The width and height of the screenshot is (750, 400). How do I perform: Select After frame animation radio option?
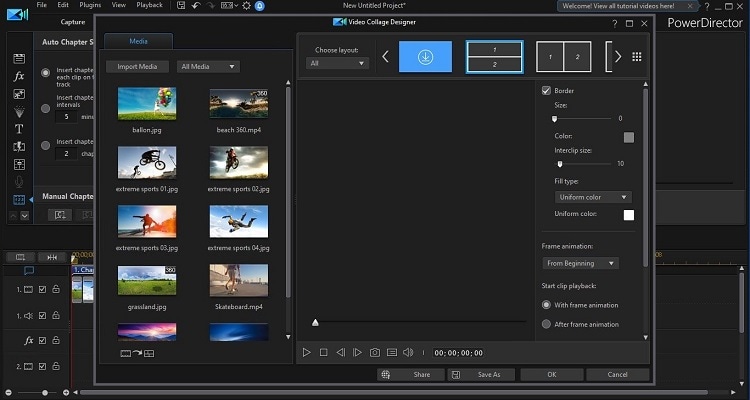click(546, 324)
